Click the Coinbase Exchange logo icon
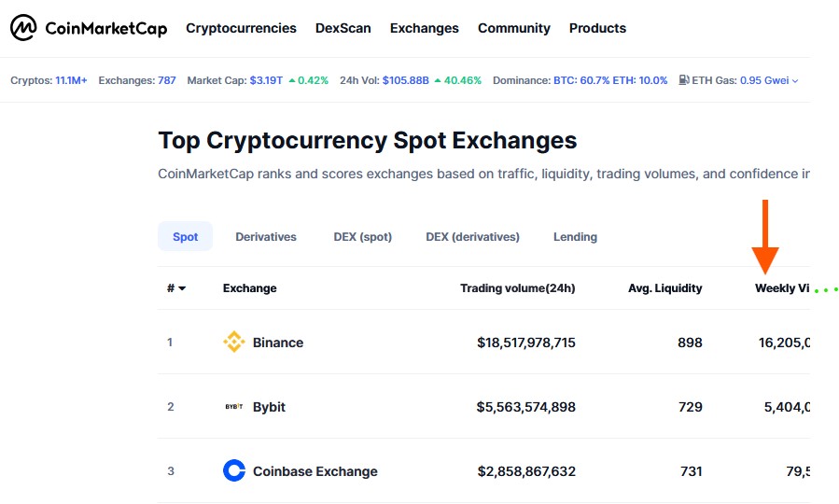 point(234,471)
